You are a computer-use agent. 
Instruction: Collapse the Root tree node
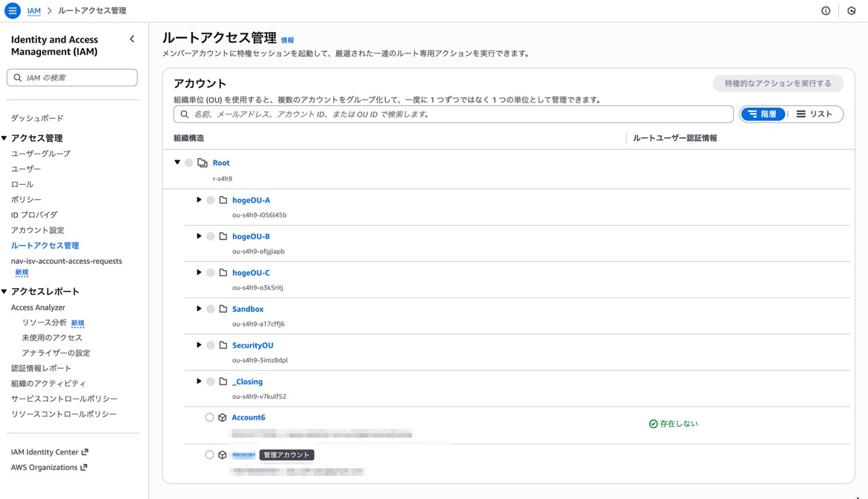(x=177, y=162)
